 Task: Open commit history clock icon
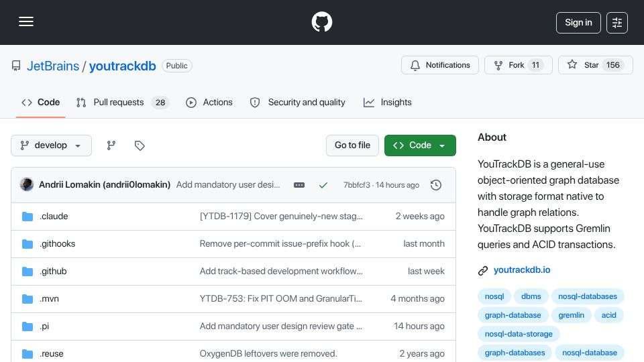click(436, 185)
